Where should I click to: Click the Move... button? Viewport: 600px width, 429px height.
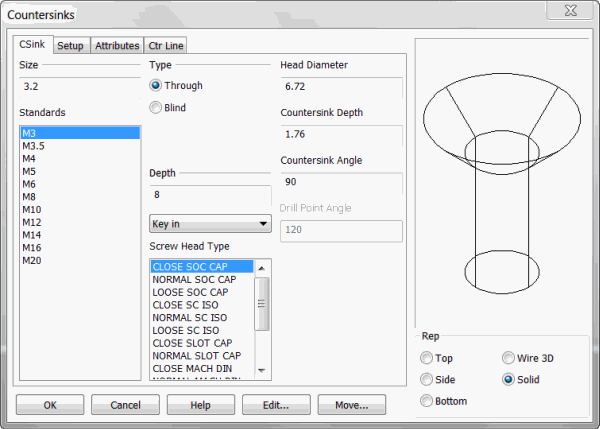352,405
